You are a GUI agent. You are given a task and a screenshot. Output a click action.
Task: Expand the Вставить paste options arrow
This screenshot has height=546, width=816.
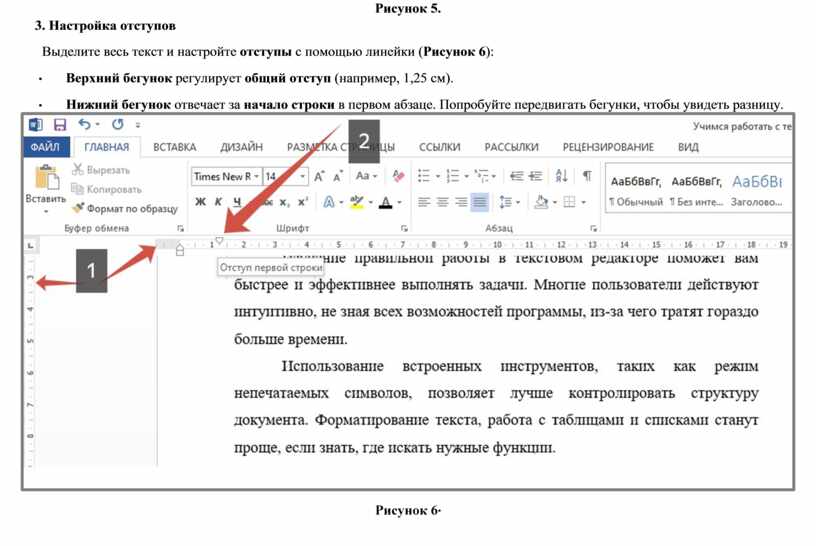tap(46, 211)
